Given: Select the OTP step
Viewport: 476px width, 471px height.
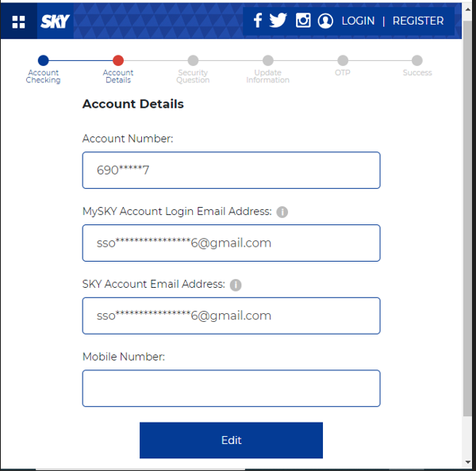Looking at the screenshot, I should tap(342, 61).
